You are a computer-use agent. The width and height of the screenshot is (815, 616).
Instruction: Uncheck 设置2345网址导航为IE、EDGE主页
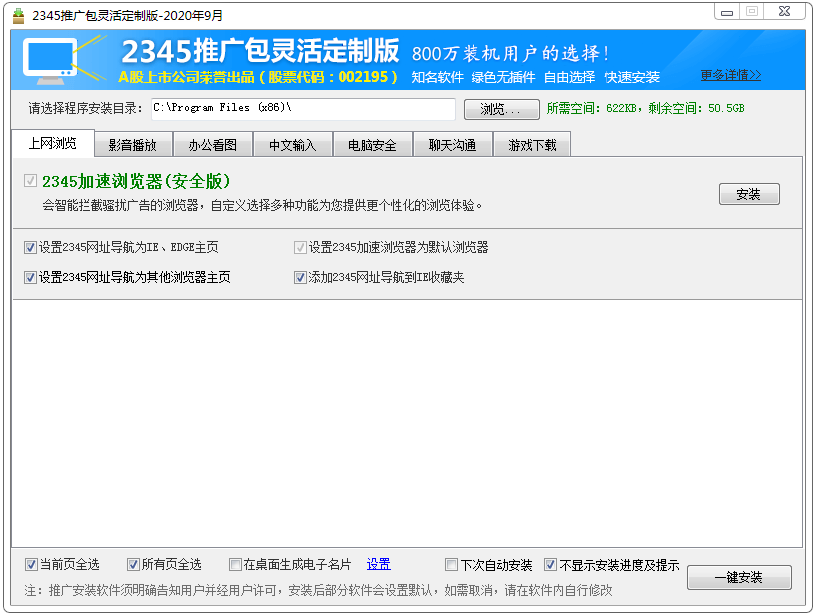[x=30, y=247]
